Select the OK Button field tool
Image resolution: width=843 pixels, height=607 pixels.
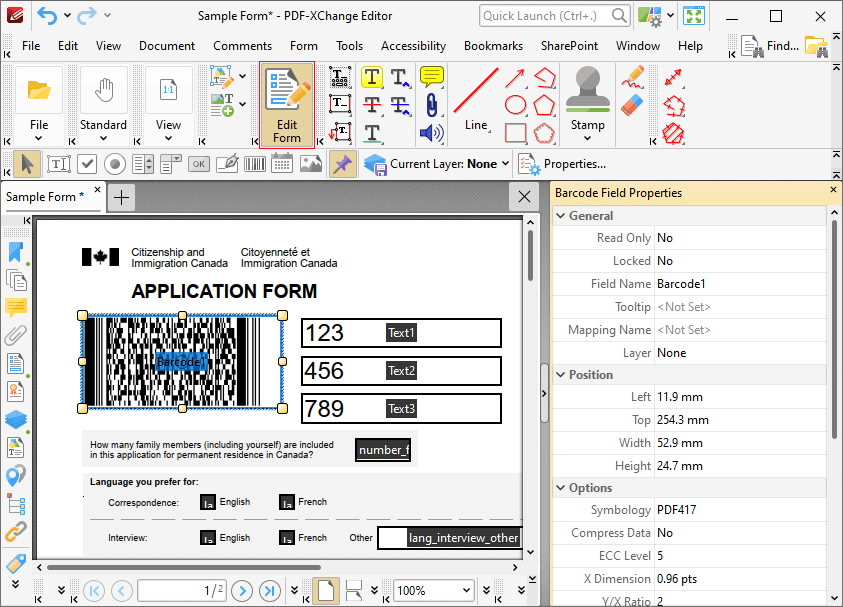pos(199,164)
